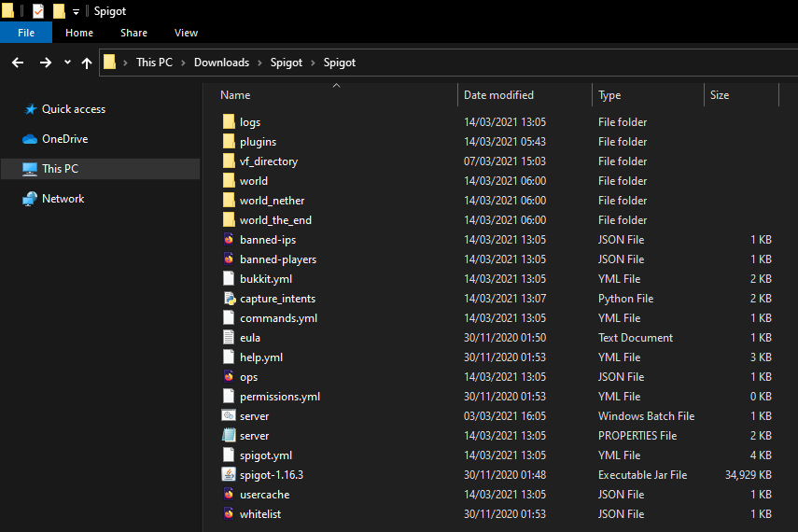Viewport: 798px width, 532px height.
Task: Select spigot-1.16.3 executable jar icon
Action: click(229, 474)
